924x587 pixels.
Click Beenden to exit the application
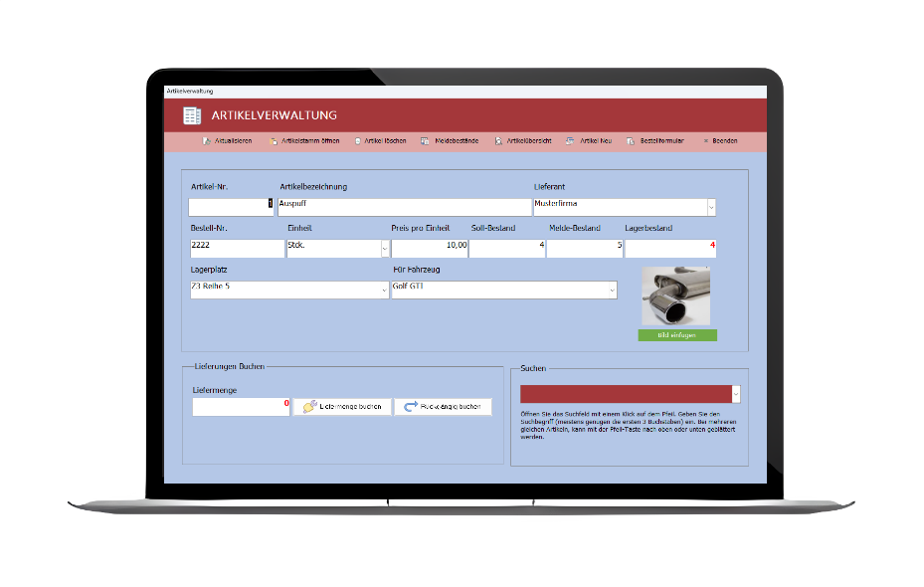706,141
